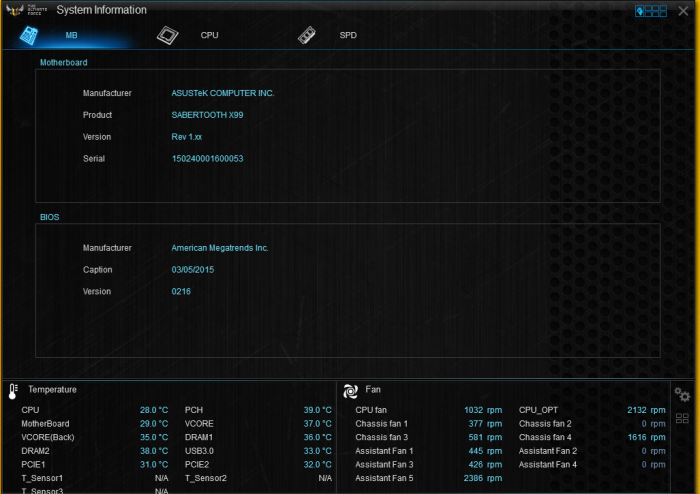The height and width of the screenshot is (494, 700).
Task: Click the SPD memory module icon
Action: [x=307, y=35]
